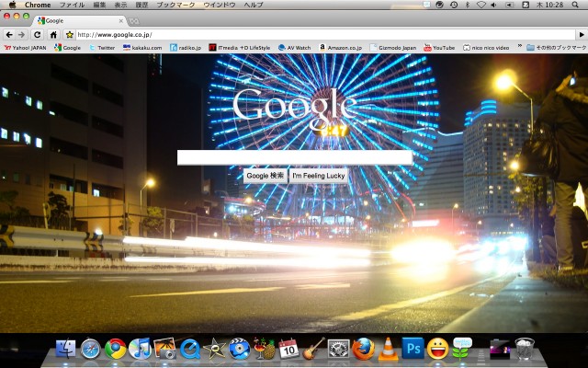Click the 木 10:28 clock
The height and width of the screenshot is (368, 588).
point(549,5)
